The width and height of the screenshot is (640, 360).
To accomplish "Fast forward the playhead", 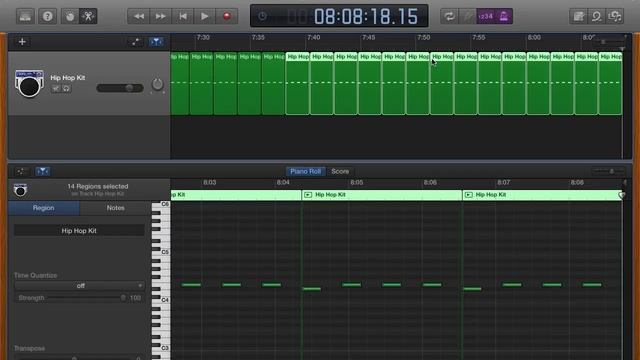I will pyautogui.click(x=160, y=16).
